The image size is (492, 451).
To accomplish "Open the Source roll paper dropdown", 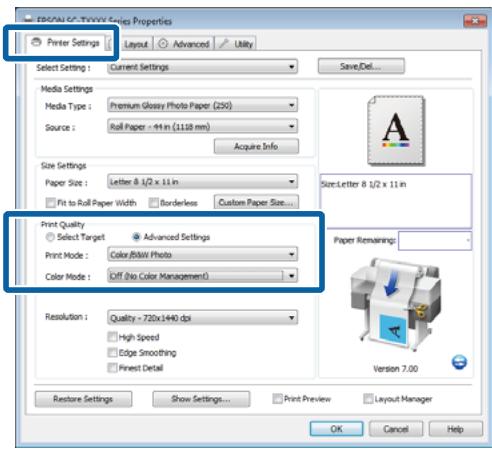I will 202,127.
